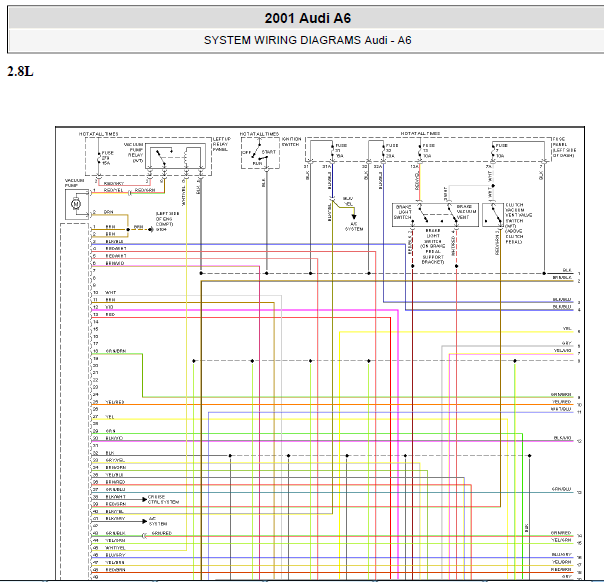This screenshot has height=582, width=604.
Task: Click the 'BLK' label at right connector 1
Action: point(567,270)
